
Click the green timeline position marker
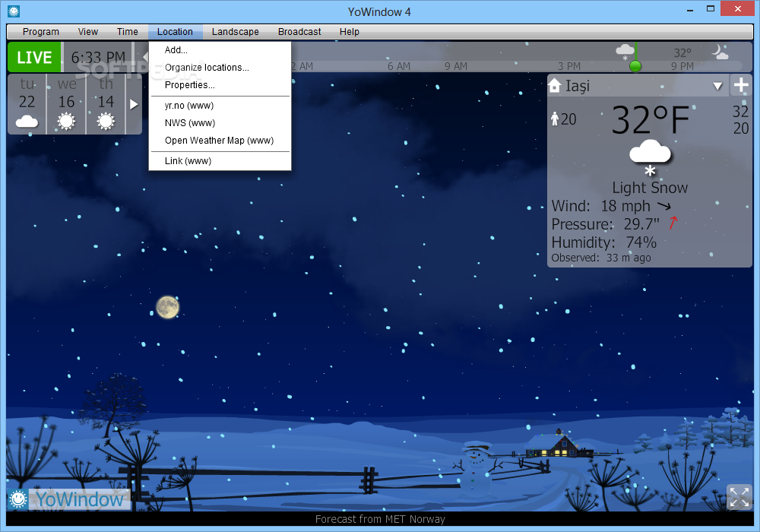[635, 66]
